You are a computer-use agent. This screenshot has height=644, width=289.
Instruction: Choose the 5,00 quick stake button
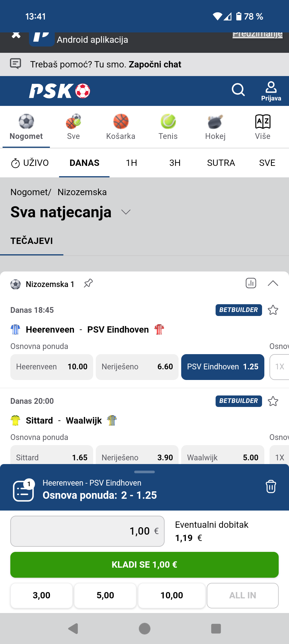click(105, 595)
